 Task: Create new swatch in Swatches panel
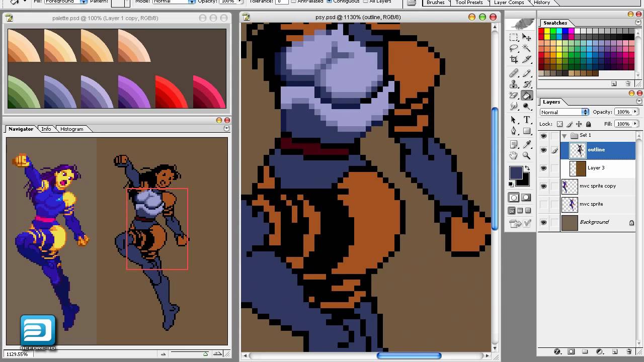click(614, 83)
